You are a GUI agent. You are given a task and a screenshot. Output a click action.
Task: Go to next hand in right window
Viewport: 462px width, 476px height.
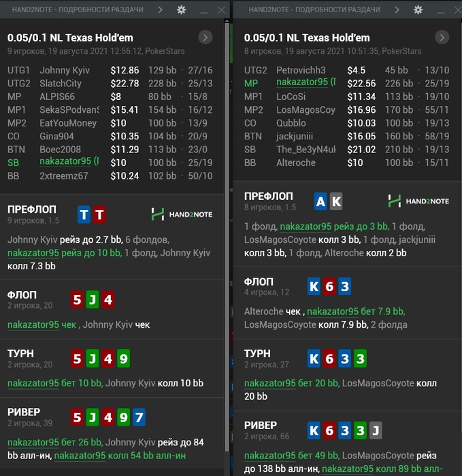click(442, 37)
